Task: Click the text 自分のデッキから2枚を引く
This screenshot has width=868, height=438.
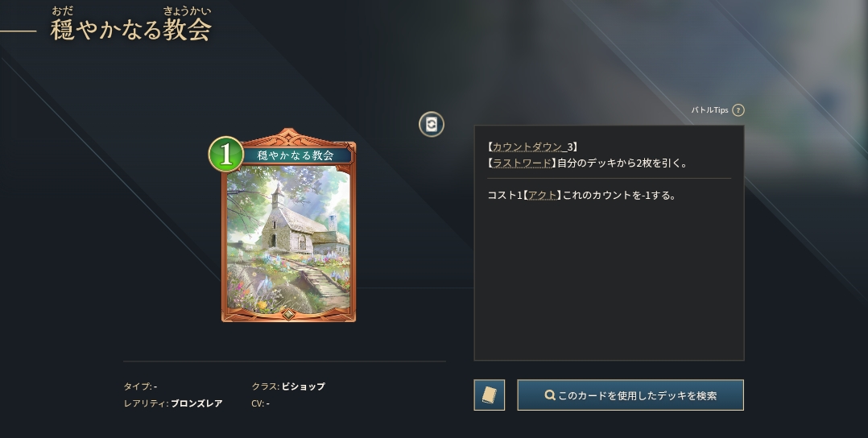Action: click(x=620, y=163)
